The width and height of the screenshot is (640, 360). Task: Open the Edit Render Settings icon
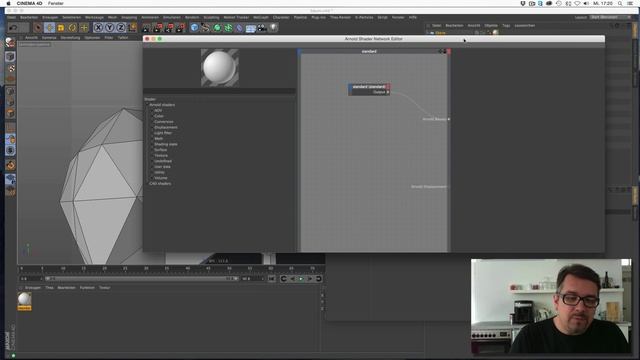(x=181, y=28)
